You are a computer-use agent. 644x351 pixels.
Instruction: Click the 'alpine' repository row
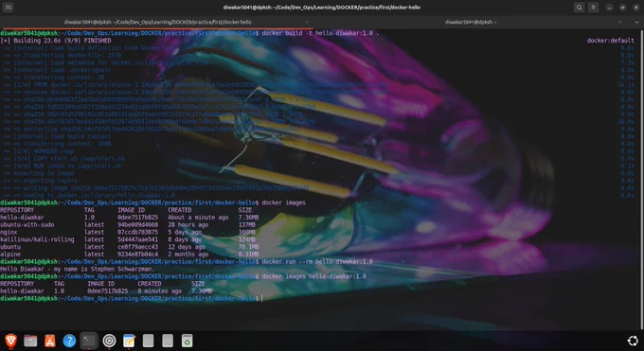130,254
